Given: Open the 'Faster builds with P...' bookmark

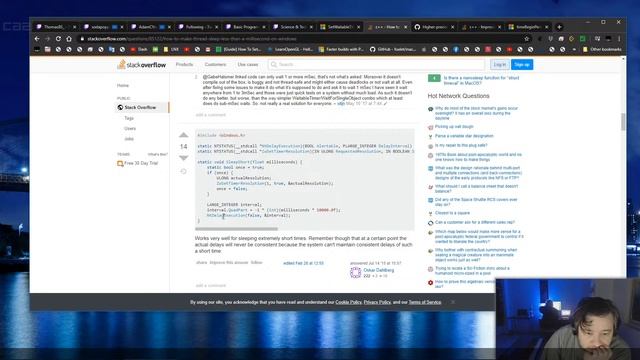Looking at the screenshot, I should click(x=341, y=49).
